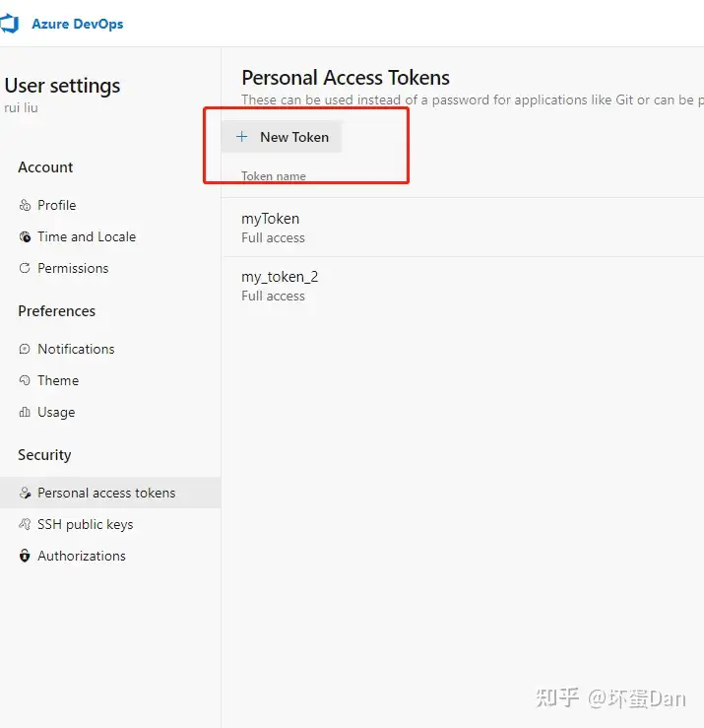The height and width of the screenshot is (728, 704).
Task: Click the Notifications bubble icon
Action: coord(25,349)
